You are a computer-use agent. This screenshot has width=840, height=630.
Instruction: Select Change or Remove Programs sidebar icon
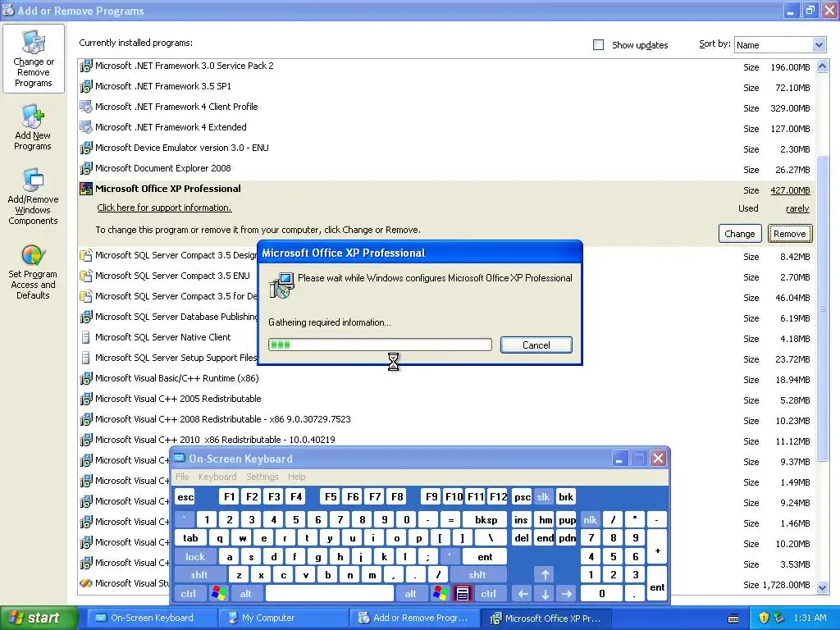click(x=33, y=58)
